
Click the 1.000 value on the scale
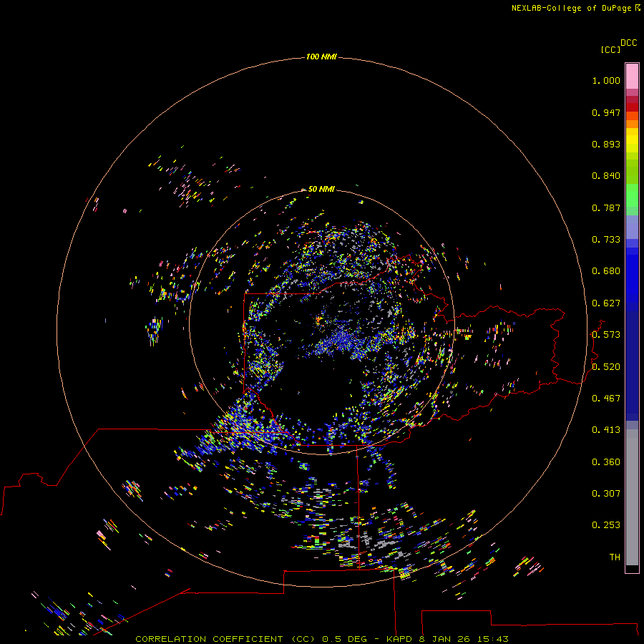[x=606, y=80]
